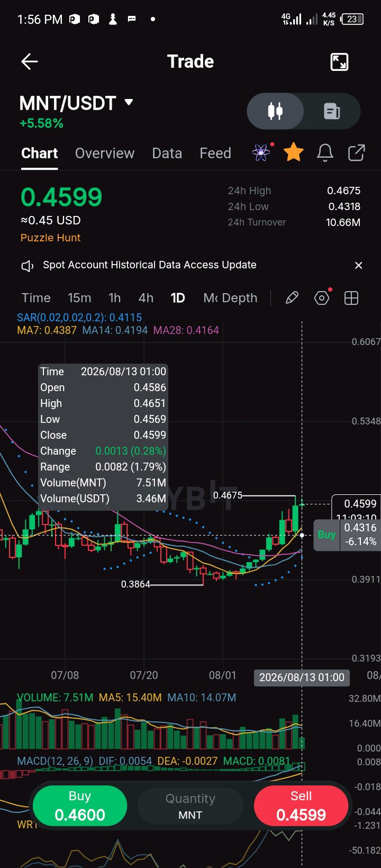
Task: Open price alert bell icon
Action: tap(325, 153)
